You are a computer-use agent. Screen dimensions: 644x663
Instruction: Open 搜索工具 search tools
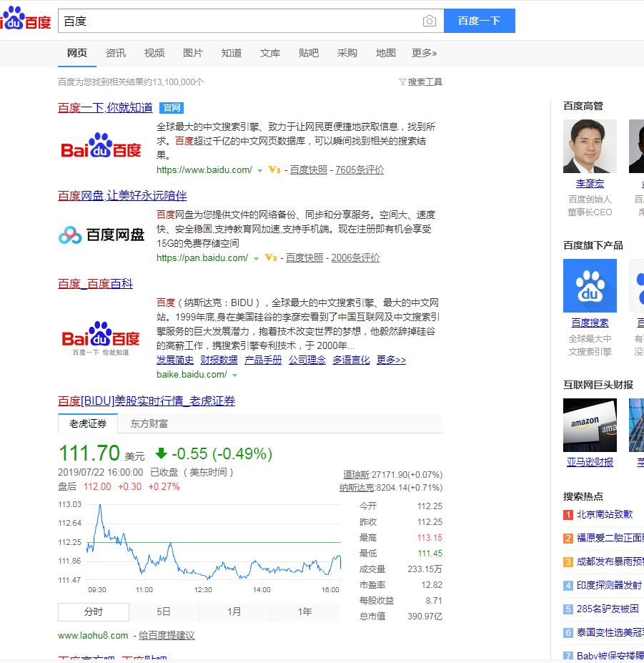coord(425,82)
